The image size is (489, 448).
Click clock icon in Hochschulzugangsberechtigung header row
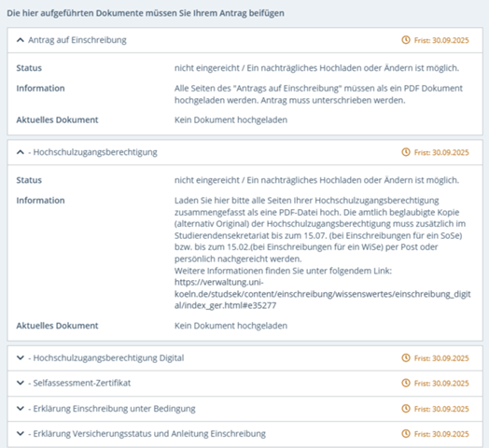click(406, 152)
